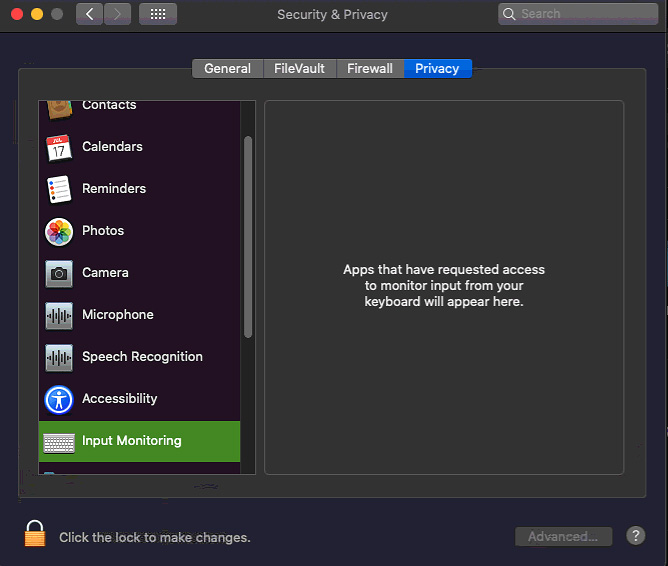The width and height of the screenshot is (668, 566).
Task: Choose the Camera category label
Action: (105, 273)
